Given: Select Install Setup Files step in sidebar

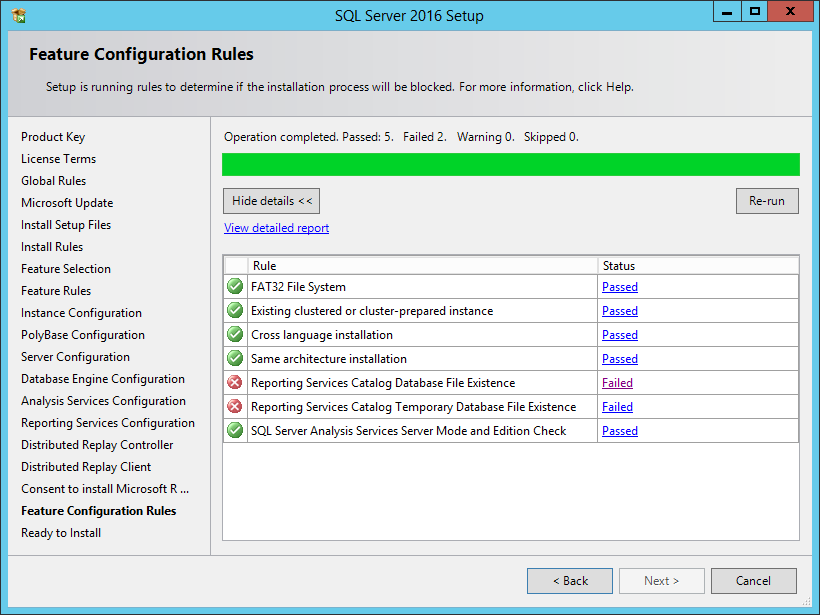Looking at the screenshot, I should [x=66, y=225].
